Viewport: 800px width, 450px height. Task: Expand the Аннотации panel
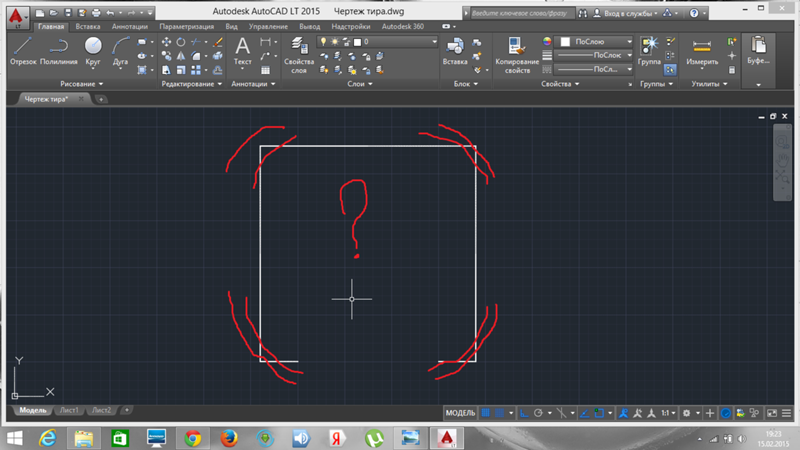[253, 84]
